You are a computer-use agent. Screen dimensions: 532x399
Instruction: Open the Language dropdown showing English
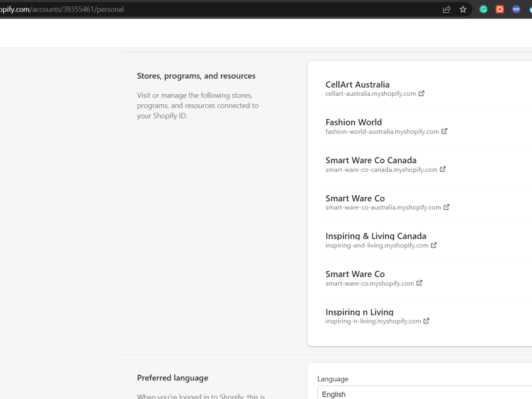tap(425, 393)
